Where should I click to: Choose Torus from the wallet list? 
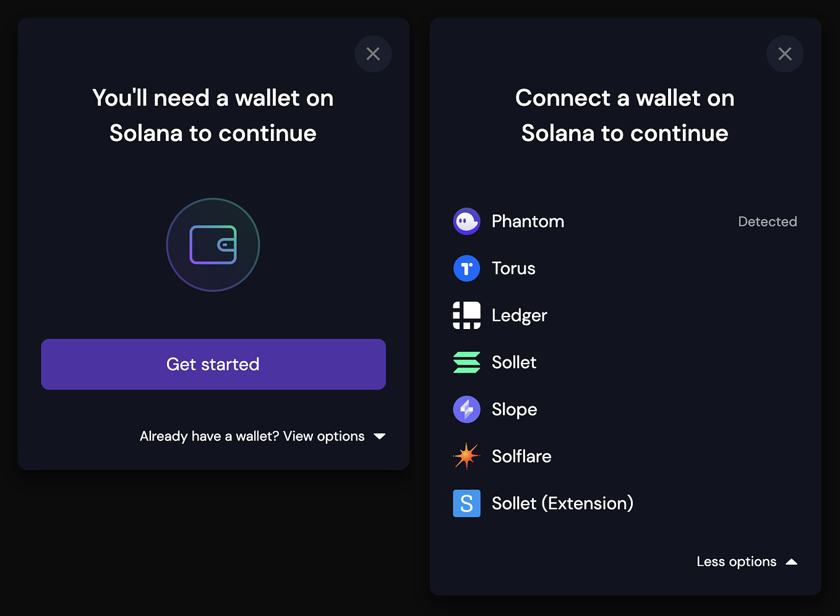click(x=513, y=268)
